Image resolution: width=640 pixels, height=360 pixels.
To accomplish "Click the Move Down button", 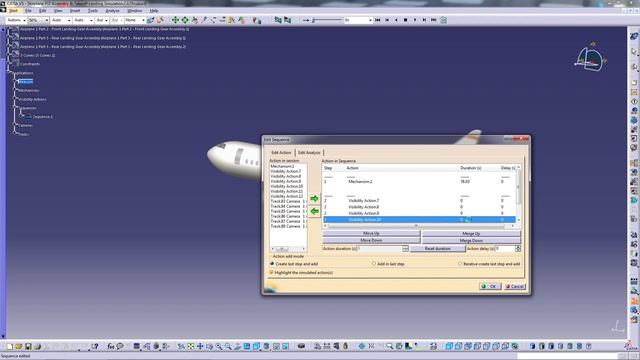I will [x=371, y=240].
